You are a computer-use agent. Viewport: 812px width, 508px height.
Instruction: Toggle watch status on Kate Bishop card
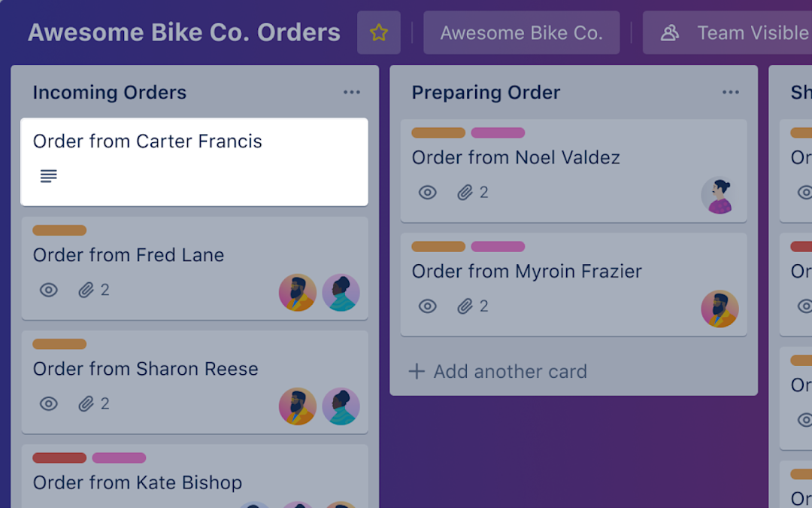point(48,504)
